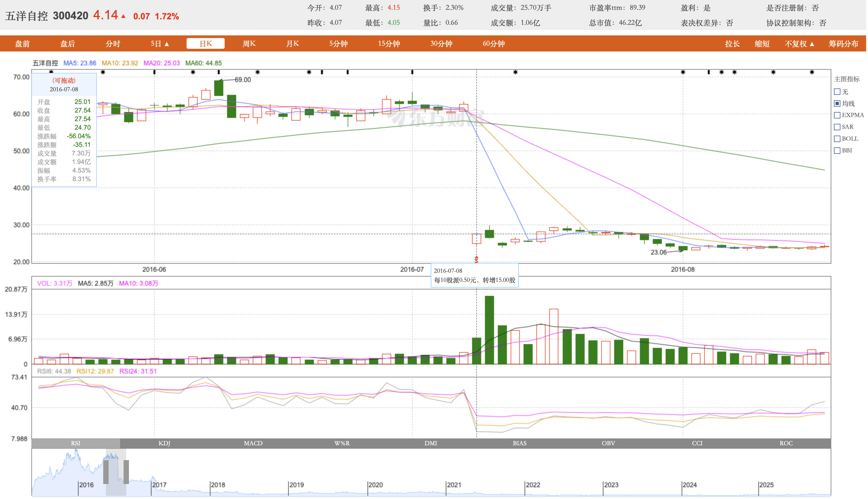Click the red dividend S marker below candles
The width and height of the screenshot is (868, 499).
[x=476, y=259]
